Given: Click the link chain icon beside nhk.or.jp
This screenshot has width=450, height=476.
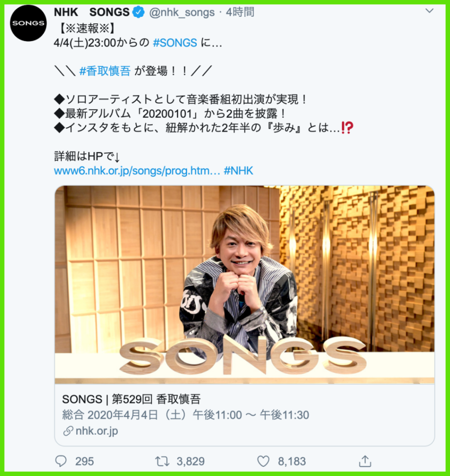Looking at the screenshot, I should coord(68,431).
